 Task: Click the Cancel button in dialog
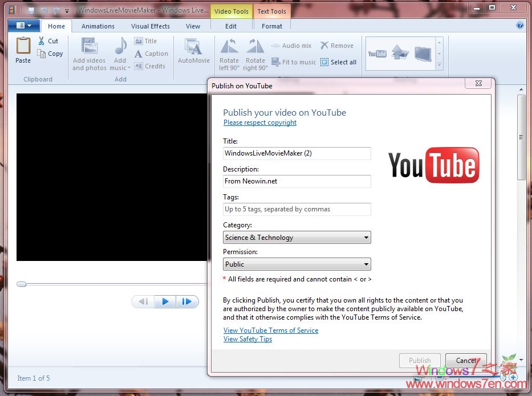click(465, 360)
